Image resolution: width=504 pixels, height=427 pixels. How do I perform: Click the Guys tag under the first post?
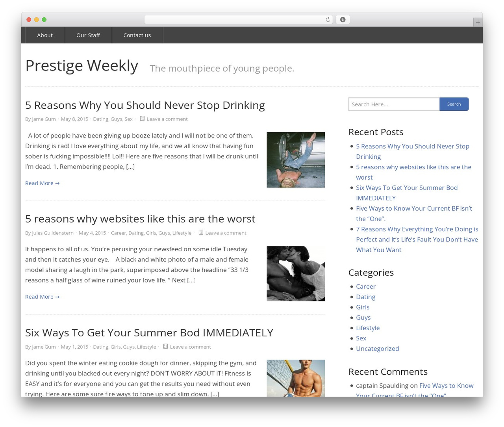pyautogui.click(x=116, y=119)
